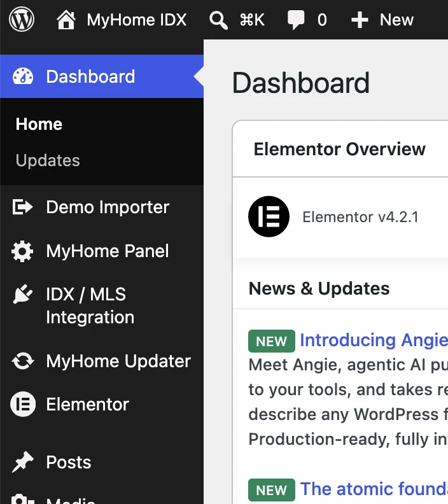Click the MyHome Updater refresh icon
Viewport: 448px width, 504px height.
22,361
